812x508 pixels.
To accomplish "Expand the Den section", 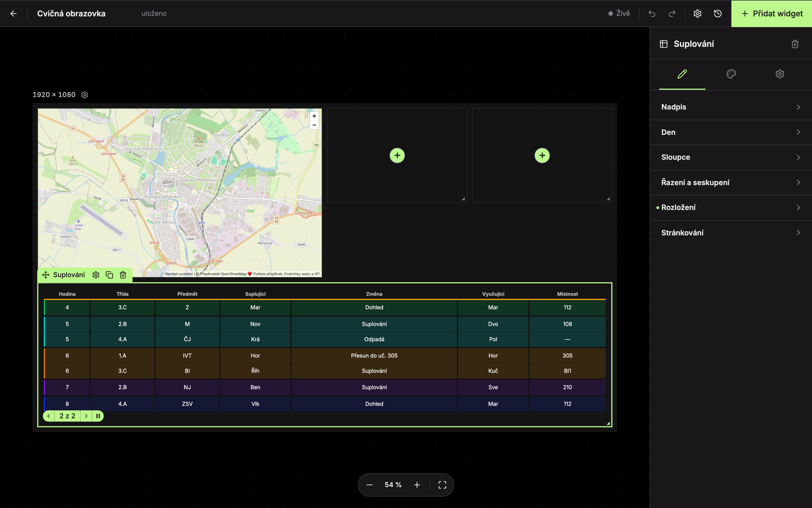I will coord(731,132).
